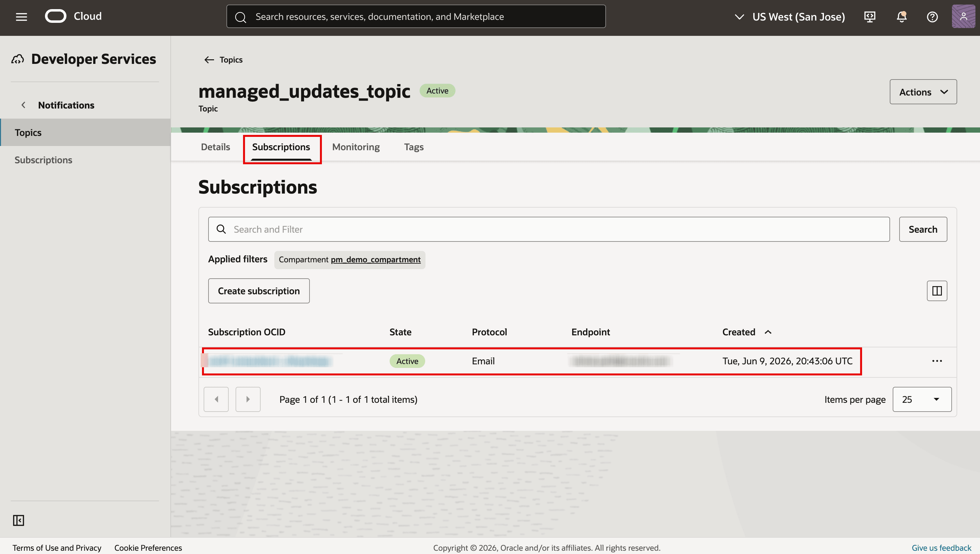
Task: Open the Items per page dropdown
Action: [x=922, y=399]
